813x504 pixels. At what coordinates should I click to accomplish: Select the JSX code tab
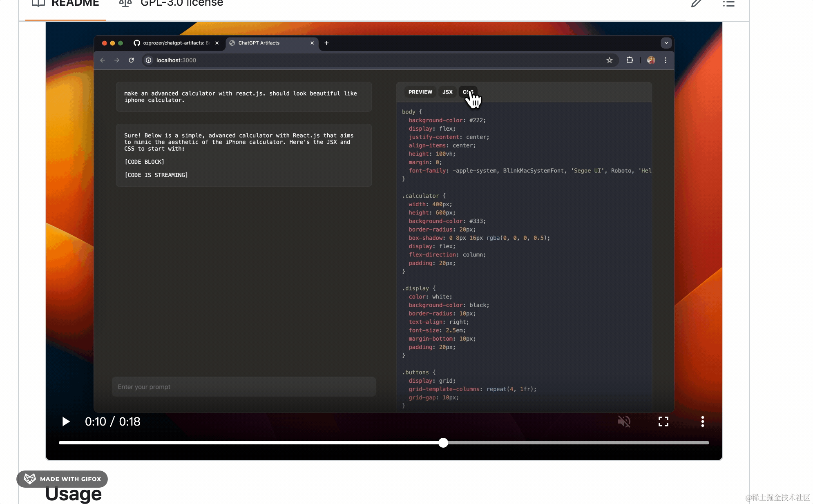(x=447, y=92)
